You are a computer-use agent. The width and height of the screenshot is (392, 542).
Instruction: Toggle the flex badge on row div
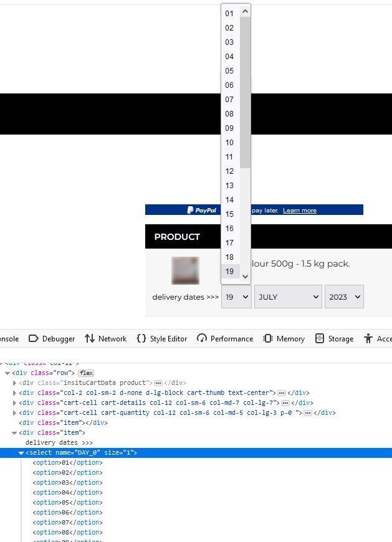click(86, 373)
